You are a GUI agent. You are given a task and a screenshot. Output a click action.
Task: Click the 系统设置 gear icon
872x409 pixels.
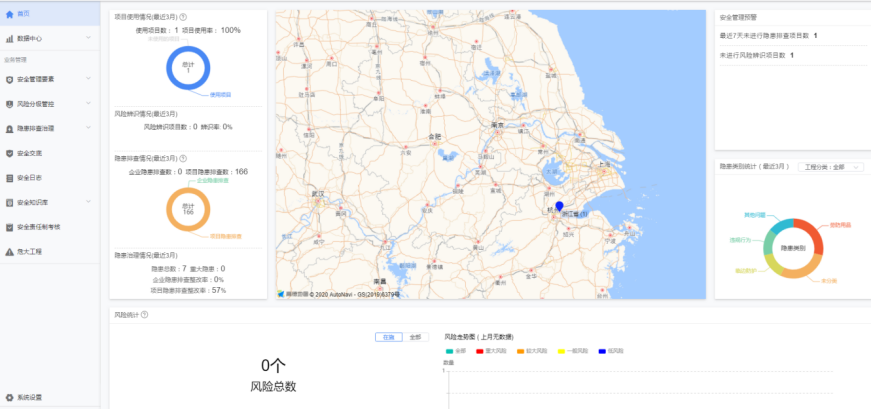click(x=9, y=397)
